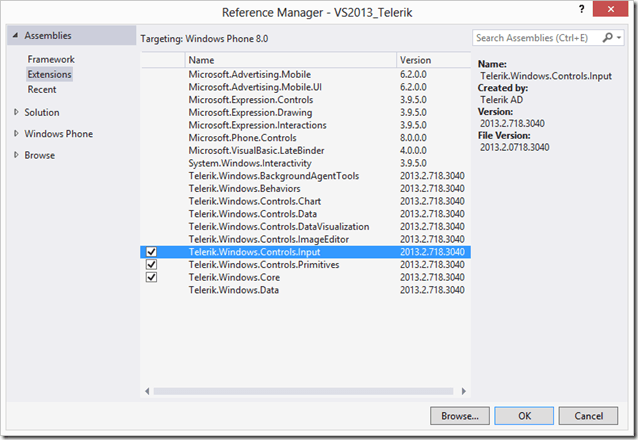Uncheck the Telerik.Windows.Controls.Primitives checkbox

[x=151, y=265]
